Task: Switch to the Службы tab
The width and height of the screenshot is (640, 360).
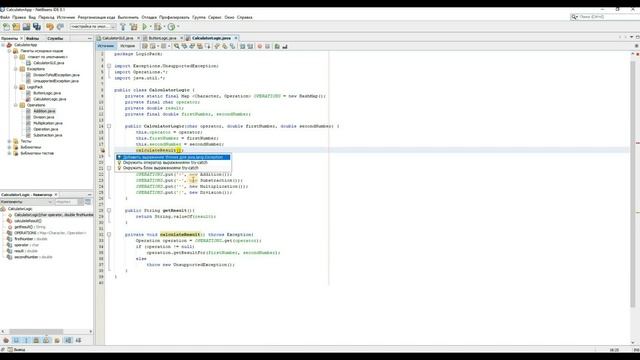Action: point(55,38)
